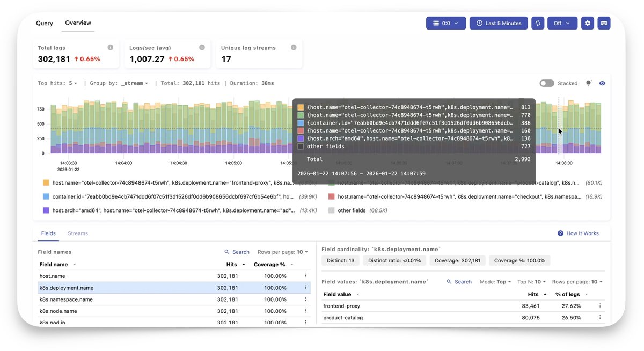Click the Distinct: 13 chip
The image size is (644, 351).
340,260
